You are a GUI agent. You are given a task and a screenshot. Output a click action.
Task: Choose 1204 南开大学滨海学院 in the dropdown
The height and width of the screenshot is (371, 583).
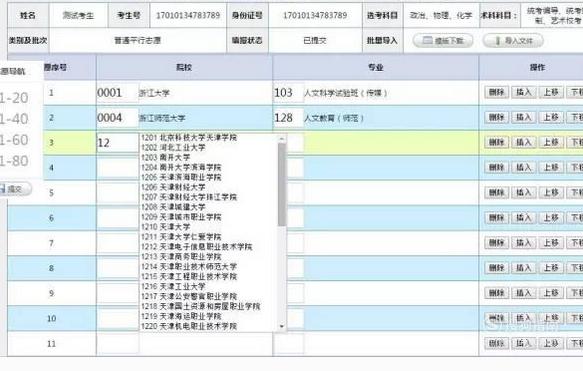pyautogui.click(x=181, y=167)
